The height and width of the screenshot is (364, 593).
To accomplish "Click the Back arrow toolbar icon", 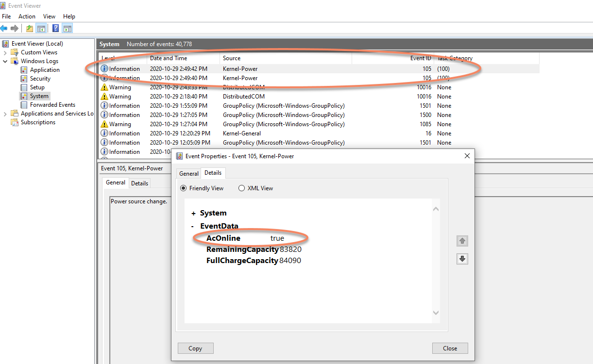I will pyautogui.click(x=4, y=29).
